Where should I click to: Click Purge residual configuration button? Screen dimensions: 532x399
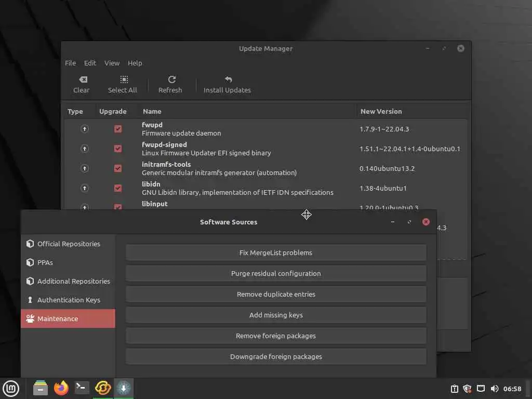coord(276,273)
